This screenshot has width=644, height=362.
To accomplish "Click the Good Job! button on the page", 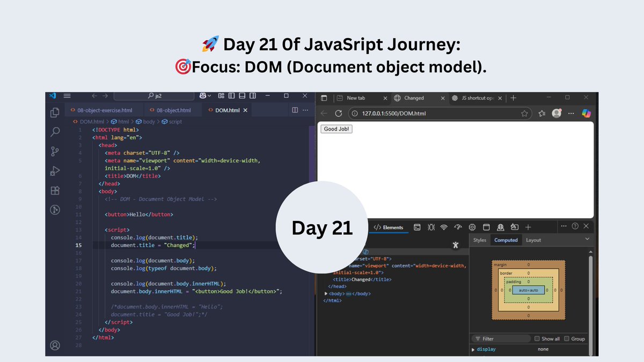I will [336, 129].
